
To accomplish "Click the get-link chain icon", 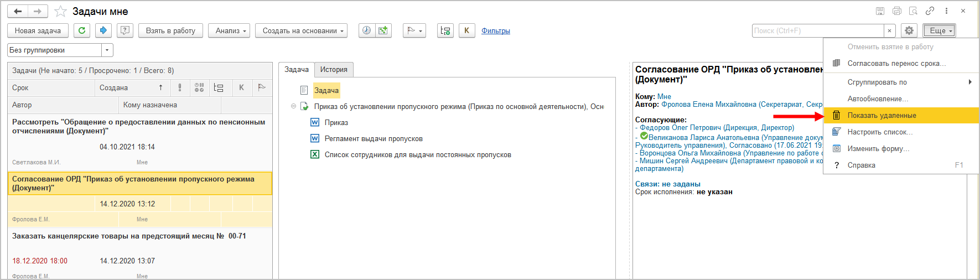I will point(930,11).
